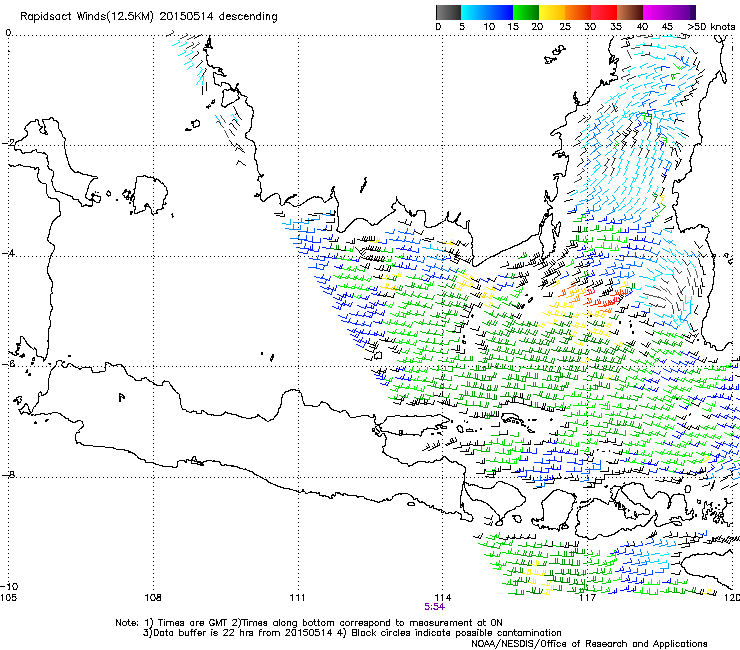Click the latitude label '-8'

pyautogui.click(x=8, y=475)
